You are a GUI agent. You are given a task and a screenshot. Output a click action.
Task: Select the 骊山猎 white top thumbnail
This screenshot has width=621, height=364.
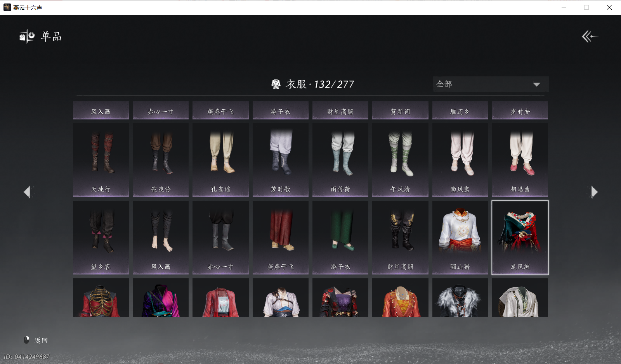coord(460,237)
